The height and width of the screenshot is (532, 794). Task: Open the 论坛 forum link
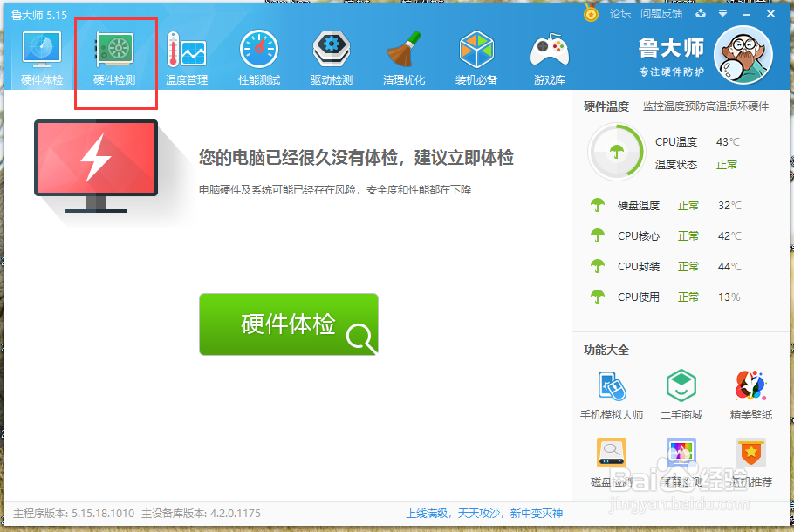(620, 14)
